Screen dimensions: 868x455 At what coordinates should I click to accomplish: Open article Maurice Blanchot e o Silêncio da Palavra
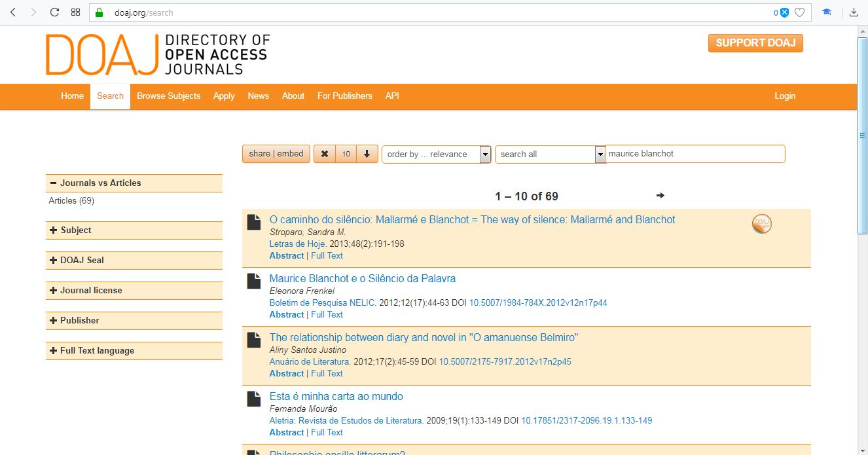tap(363, 278)
